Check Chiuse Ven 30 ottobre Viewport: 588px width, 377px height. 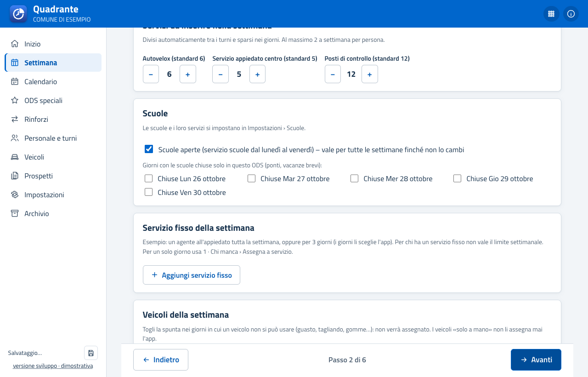click(148, 192)
